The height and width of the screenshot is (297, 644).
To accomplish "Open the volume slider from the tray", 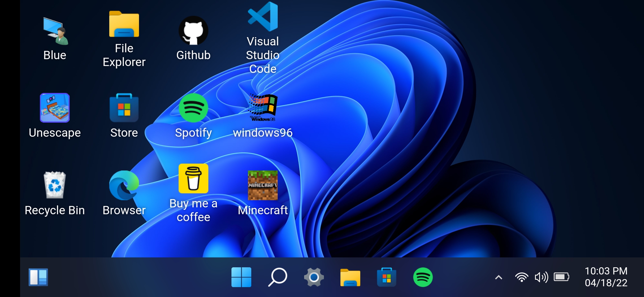I will point(541,277).
